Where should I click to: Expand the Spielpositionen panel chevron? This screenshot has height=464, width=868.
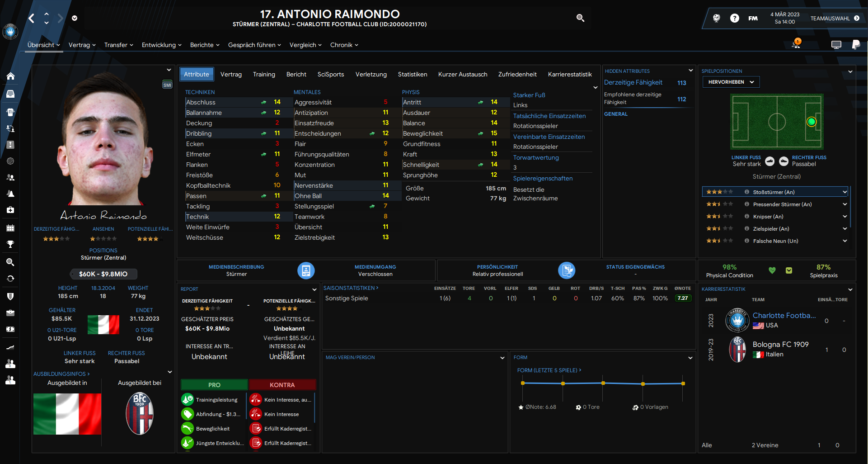850,71
